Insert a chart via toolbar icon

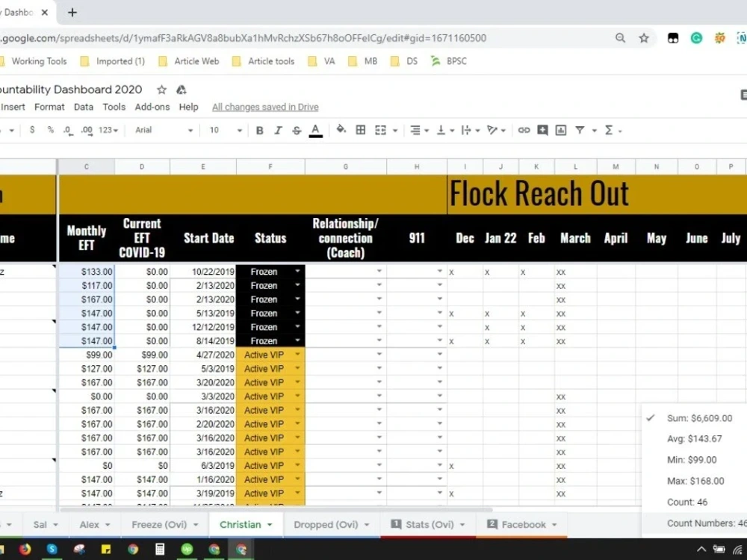[x=561, y=131]
